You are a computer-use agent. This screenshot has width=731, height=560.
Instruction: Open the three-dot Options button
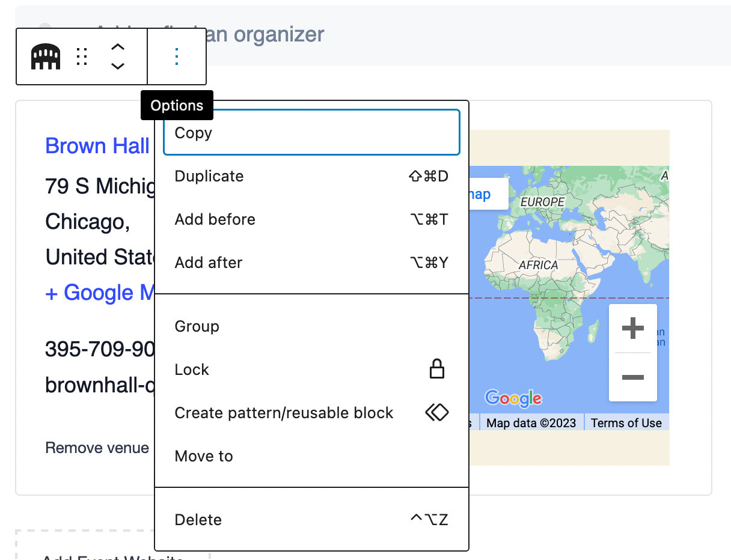177,56
